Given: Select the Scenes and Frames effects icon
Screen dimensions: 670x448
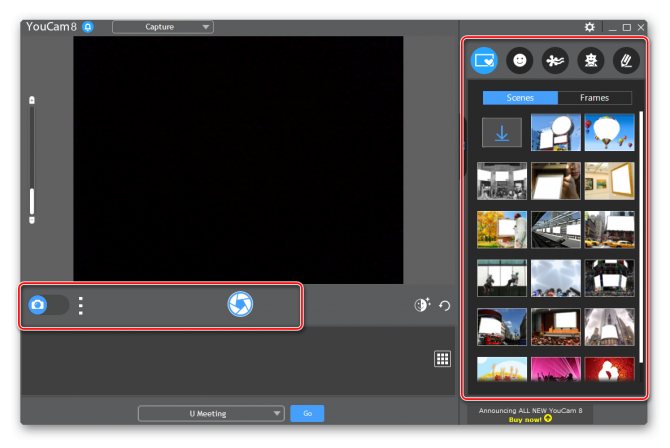Looking at the screenshot, I should pyautogui.click(x=484, y=60).
